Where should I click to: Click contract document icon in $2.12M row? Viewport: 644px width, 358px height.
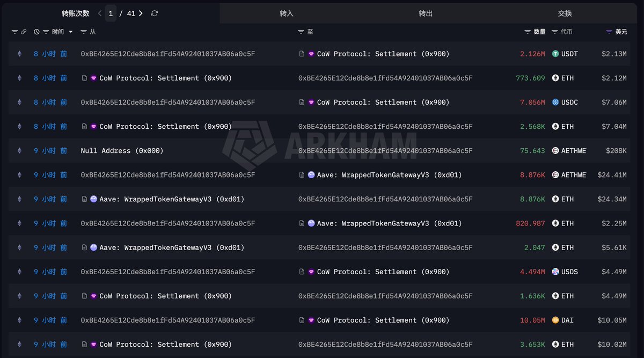(x=84, y=78)
